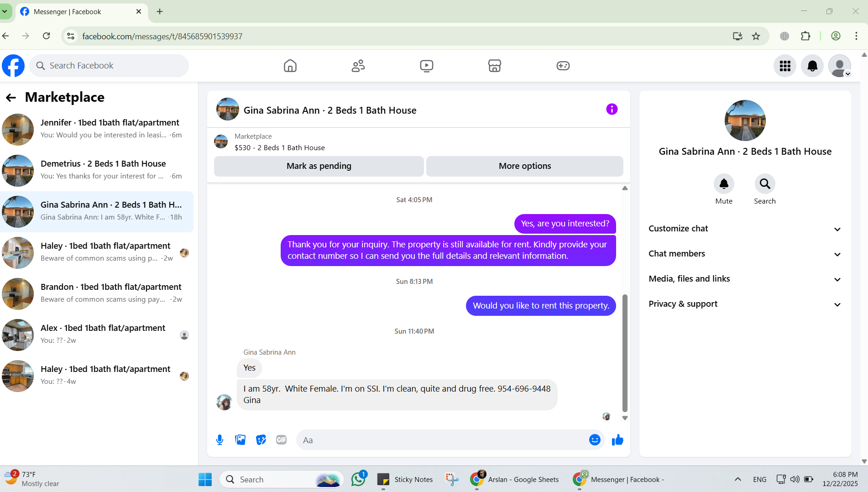Select the Gina Sabrina Ann conversation

point(97,211)
